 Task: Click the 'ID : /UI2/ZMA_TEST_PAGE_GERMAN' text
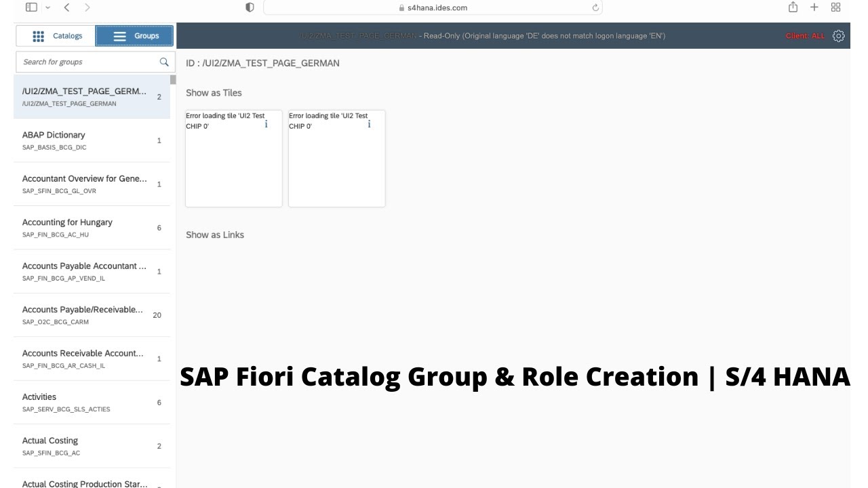(262, 63)
